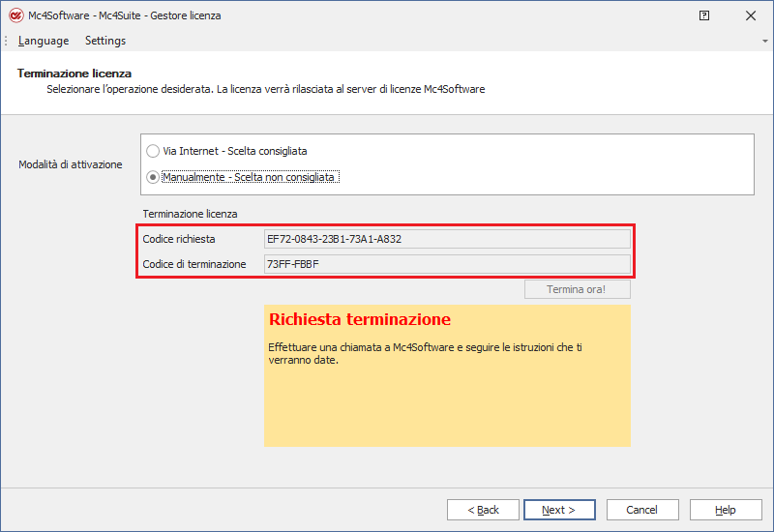Screen dimensions: 774x532
Task: Go back with the Back button
Action: [483, 510]
